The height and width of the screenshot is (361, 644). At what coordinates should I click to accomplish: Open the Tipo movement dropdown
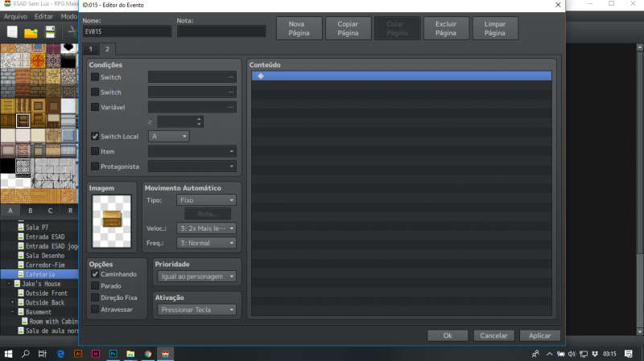pos(207,200)
